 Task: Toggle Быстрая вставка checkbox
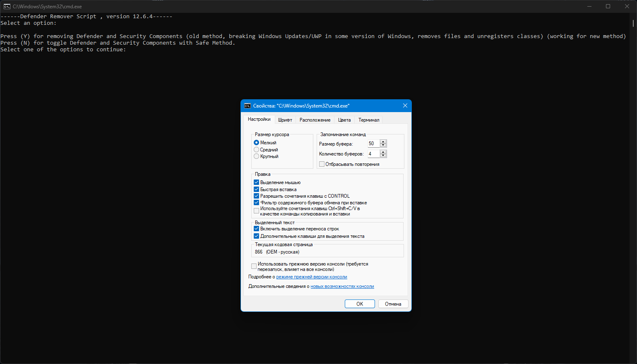257,189
